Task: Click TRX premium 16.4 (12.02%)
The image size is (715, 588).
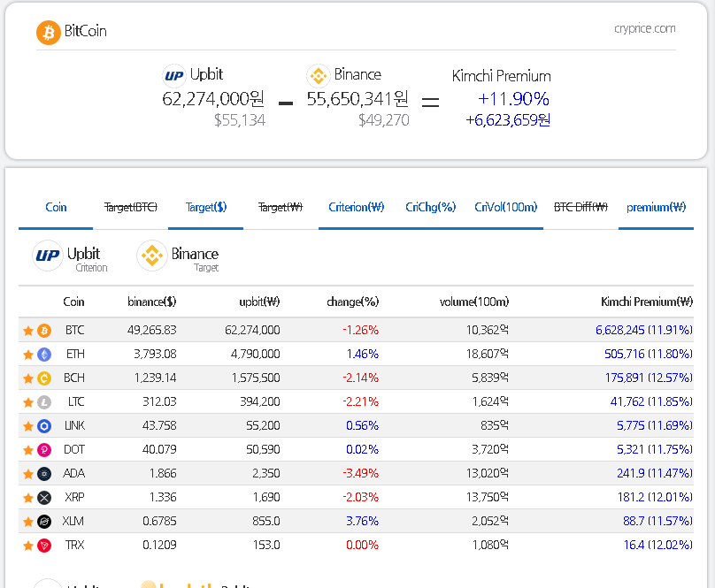Action: (x=658, y=546)
